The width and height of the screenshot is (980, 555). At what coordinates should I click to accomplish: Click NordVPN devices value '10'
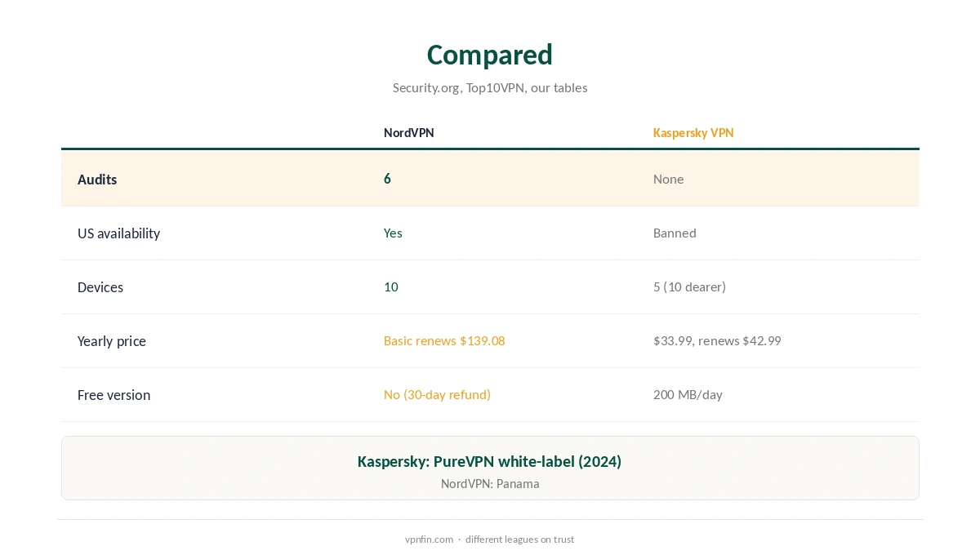pyautogui.click(x=391, y=286)
